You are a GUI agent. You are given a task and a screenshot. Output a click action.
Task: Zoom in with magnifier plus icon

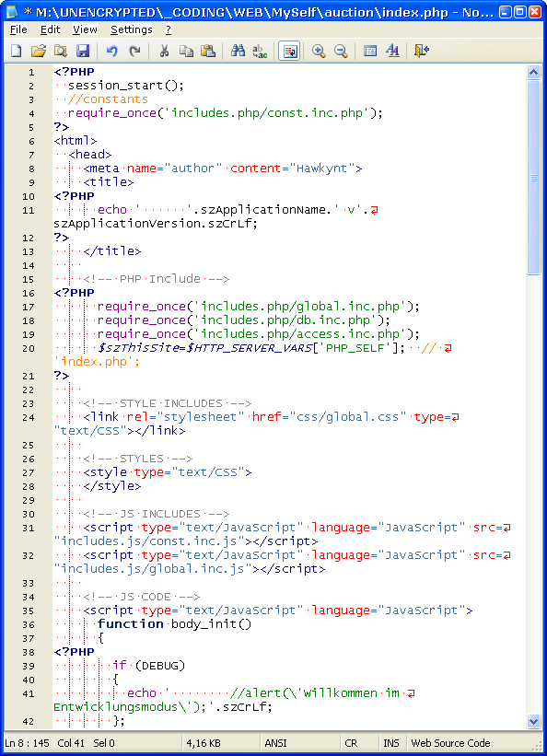point(319,51)
